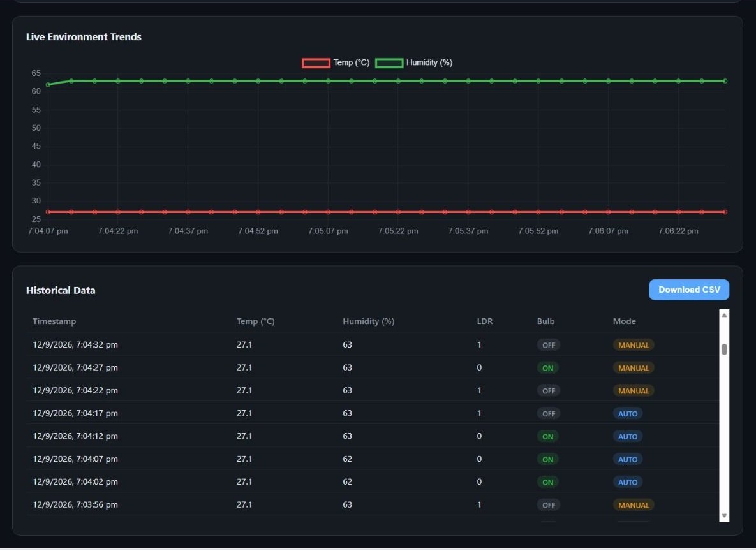Image resolution: width=756 pixels, height=551 pixels.
Task: Click the OFF badge in the 7:04:17 pm row
Action: (x=549, y=414)
